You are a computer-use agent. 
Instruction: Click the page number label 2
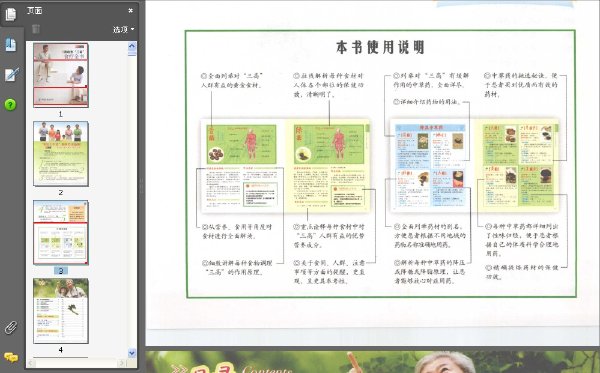[60, 192]
